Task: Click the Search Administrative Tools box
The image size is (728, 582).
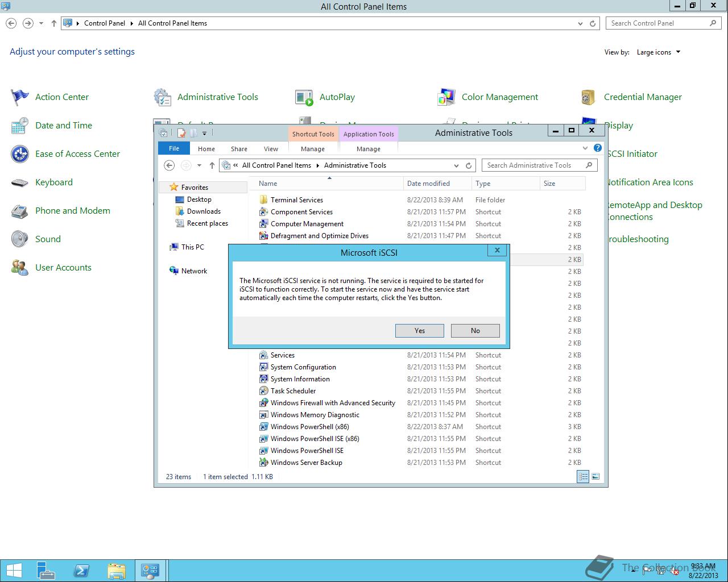Action: 533,165
